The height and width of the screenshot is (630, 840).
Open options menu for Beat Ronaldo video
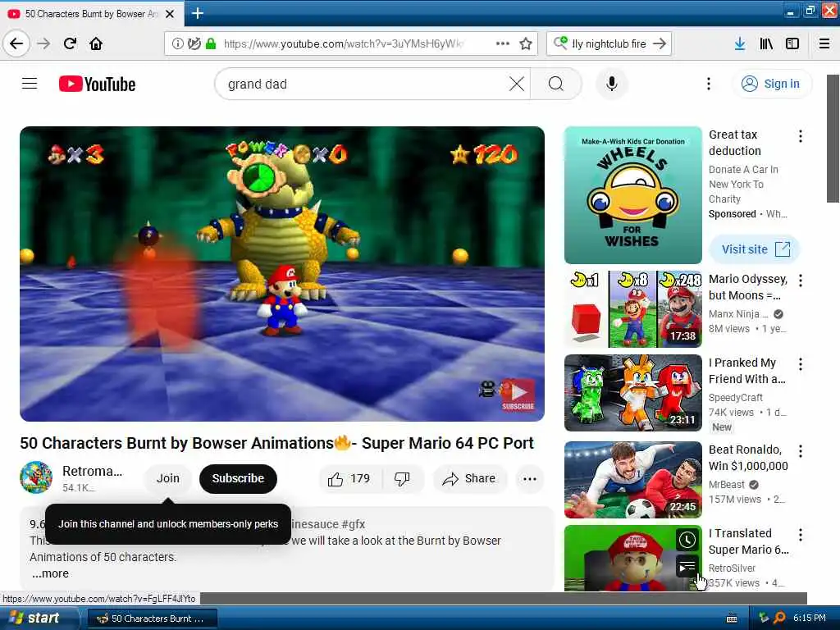point(801,451)
